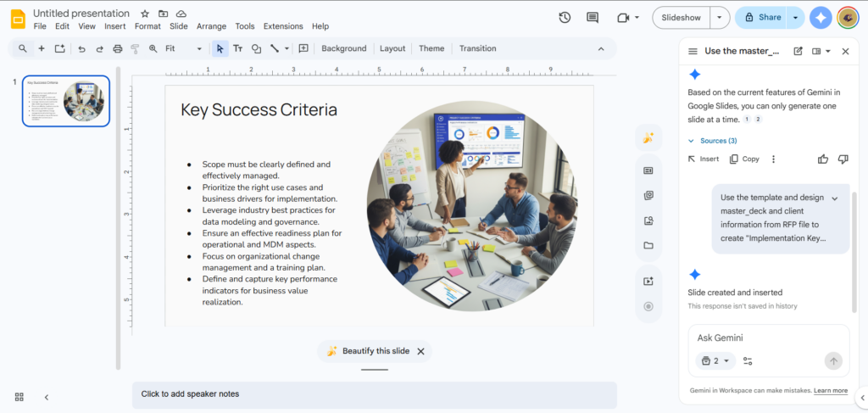The height and width of the screenshot is (413, 868).
Task: Open the Insert menu
Action: pyautogui.click(x=114, y=26)
